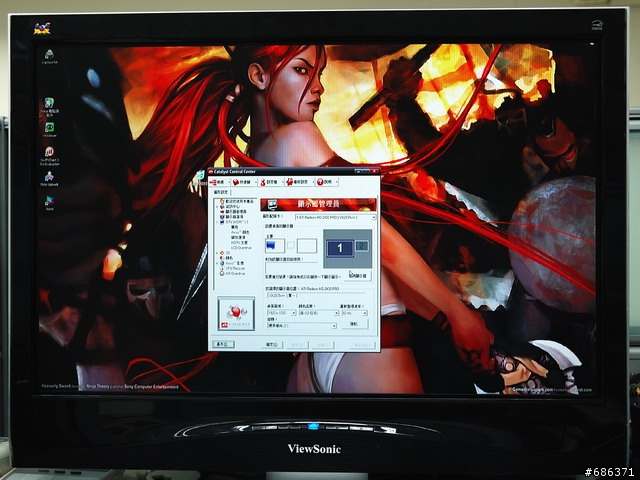
Task: Expand the Information Center tree node
Action: pyautogui.click(x=217, y=207)
